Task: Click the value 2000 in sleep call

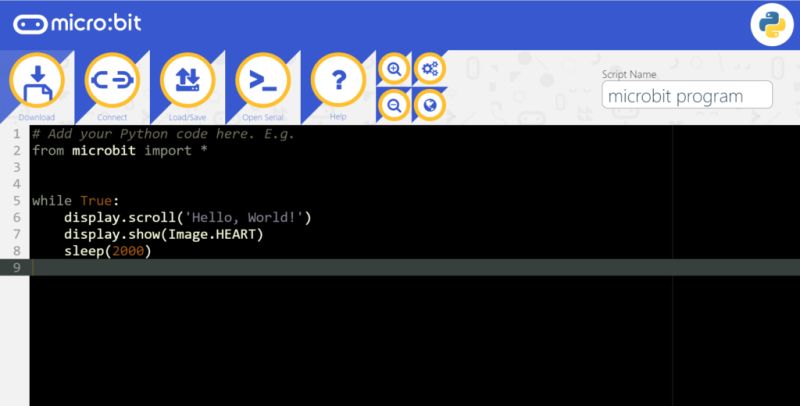Action: 128,251
